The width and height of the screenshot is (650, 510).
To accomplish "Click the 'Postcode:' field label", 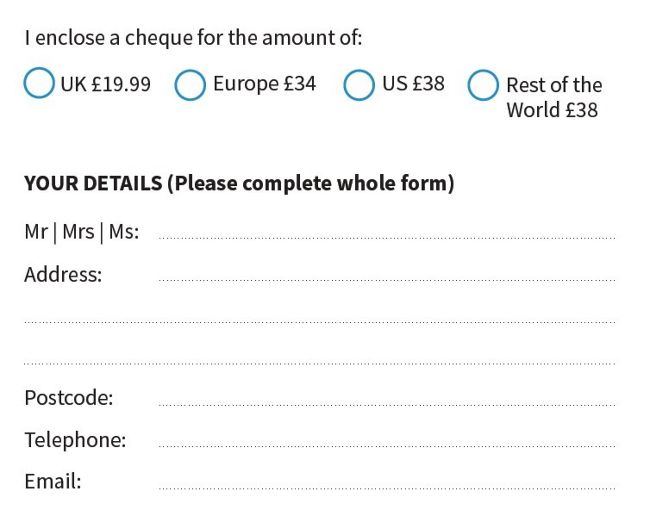I will click(x=68, y=398).
